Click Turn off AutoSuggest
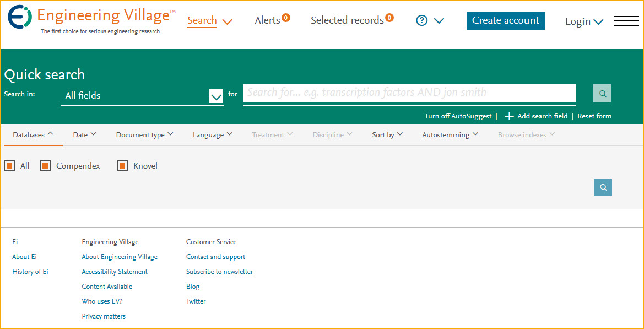 click(458, 116)
